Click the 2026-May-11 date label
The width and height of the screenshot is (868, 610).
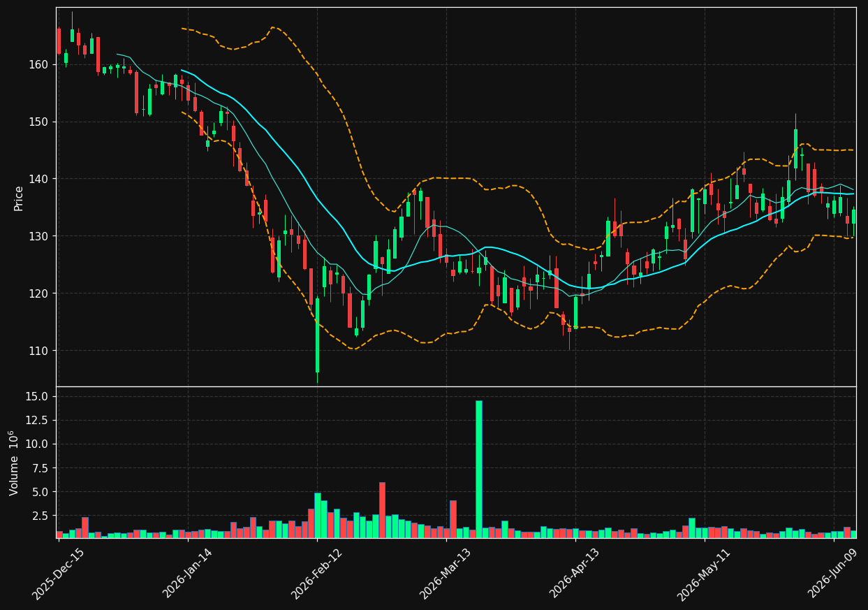click(705, 574)
